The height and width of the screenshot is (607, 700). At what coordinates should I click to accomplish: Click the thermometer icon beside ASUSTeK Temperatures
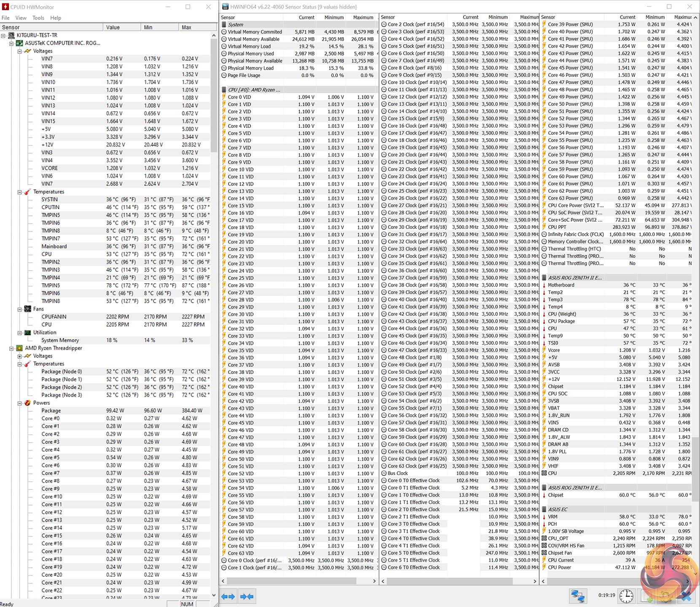[28, 192]
